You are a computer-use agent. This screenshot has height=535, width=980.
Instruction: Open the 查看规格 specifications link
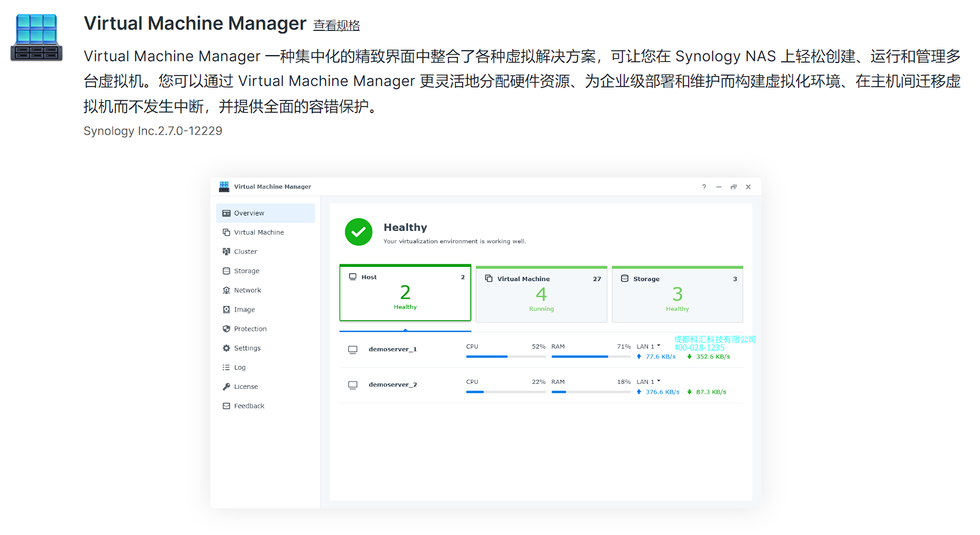click(337, 25)
